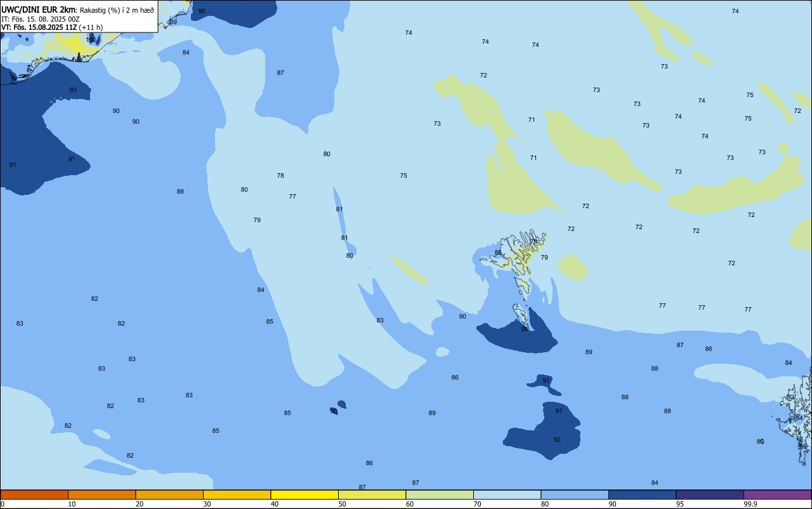The height and width of the screenshot is (509, 812).
Task: Click the "UWC/DINI EUR 2km" title text
Action: pos(38,10)
